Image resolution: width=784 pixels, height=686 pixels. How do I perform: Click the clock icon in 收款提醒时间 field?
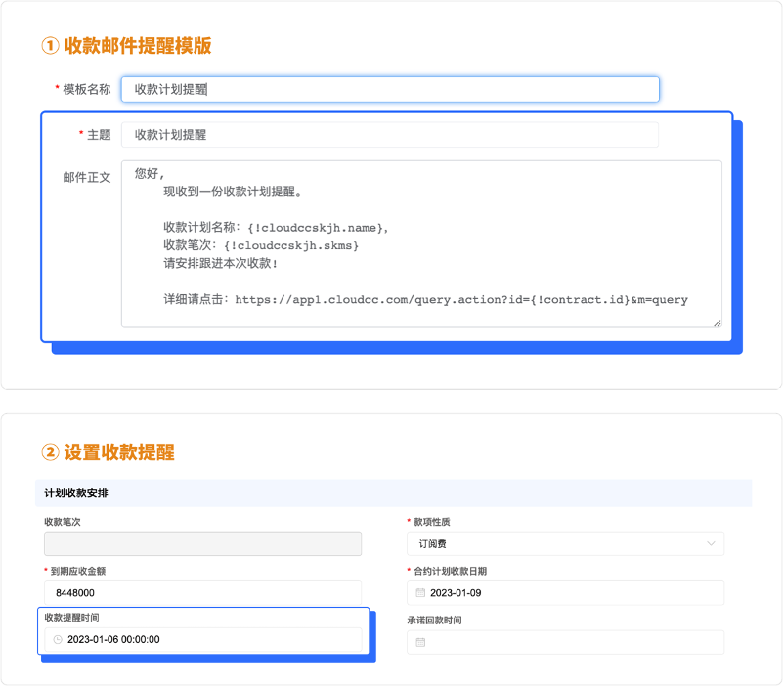[57, 640]
